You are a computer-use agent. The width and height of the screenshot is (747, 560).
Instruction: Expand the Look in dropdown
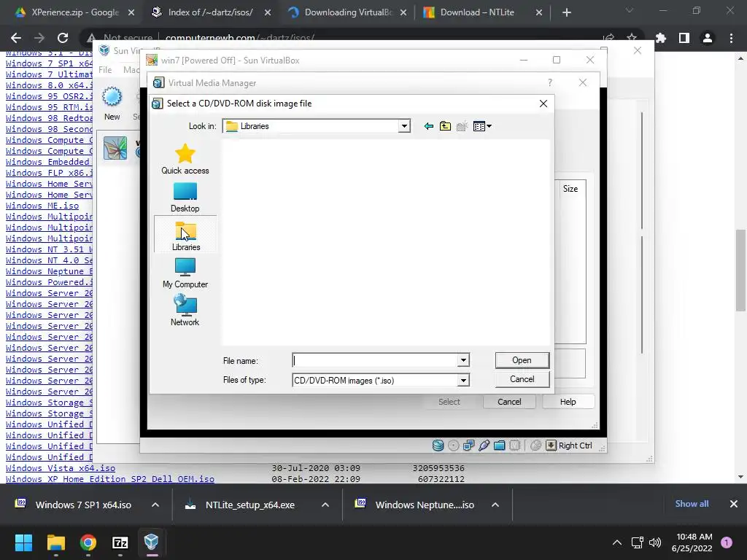404,126
